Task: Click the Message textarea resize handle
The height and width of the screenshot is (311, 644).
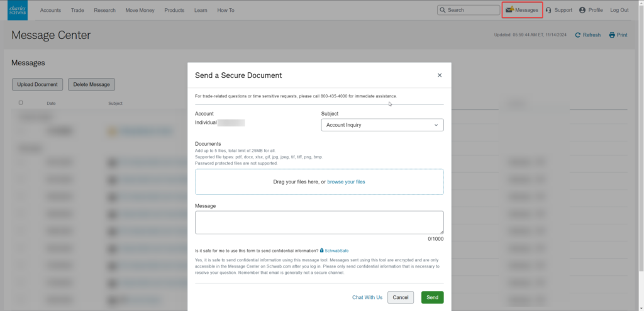Action: (x=441, y=232)
